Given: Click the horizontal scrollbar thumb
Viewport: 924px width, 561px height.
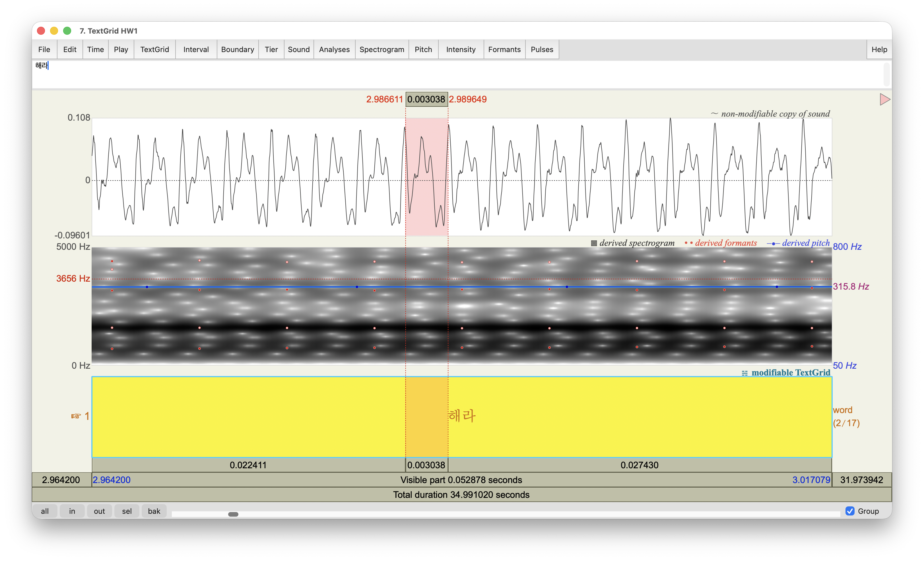Looking at the screenshot, I should pyautogui.click(x=233, y=514).
